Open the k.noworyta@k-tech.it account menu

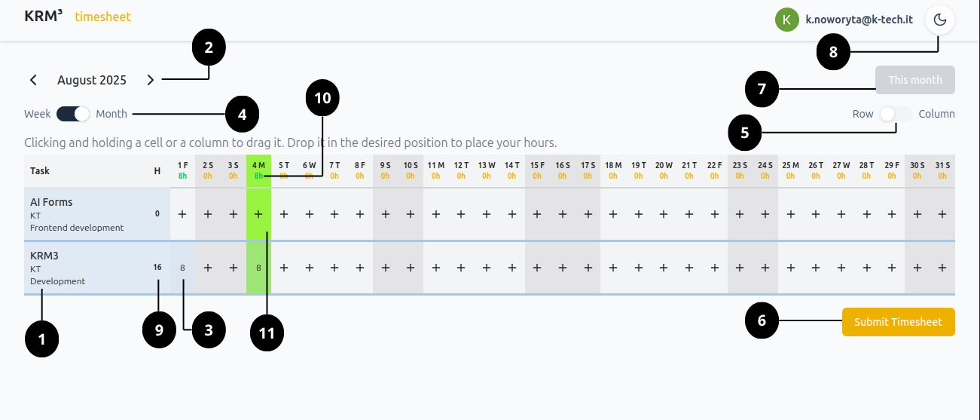pos(859,20)
